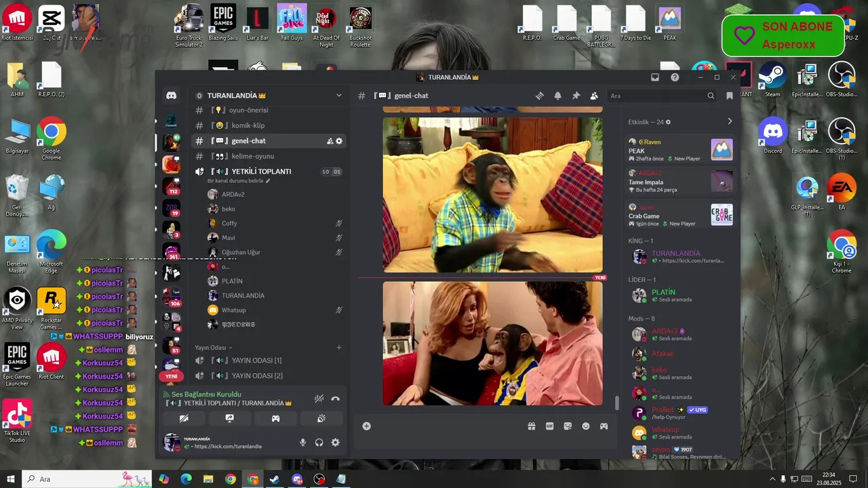Create invite for genel-chat channel
Image resolution: width=868 pixels, height=488 pixels.
330,141
